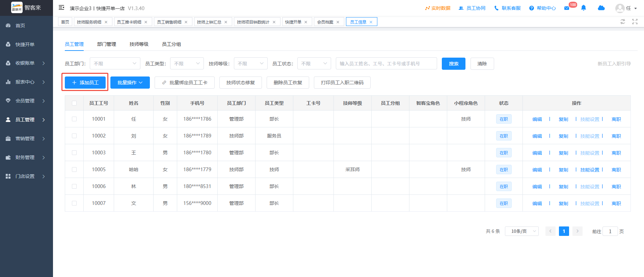Go to 首页 in the sidebar
The image size is (644, 277).
pyautogui.click(x=26, y=25)
